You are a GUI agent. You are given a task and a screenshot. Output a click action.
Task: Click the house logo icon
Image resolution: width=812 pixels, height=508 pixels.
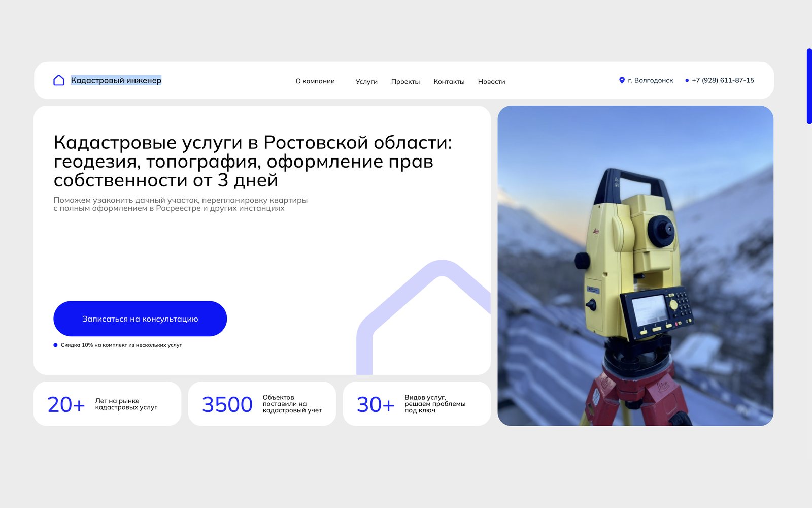(59, 80)
